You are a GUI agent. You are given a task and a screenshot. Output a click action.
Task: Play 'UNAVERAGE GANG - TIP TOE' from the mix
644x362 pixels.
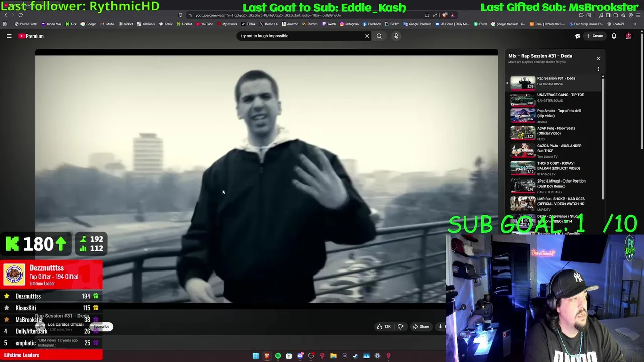554,99
